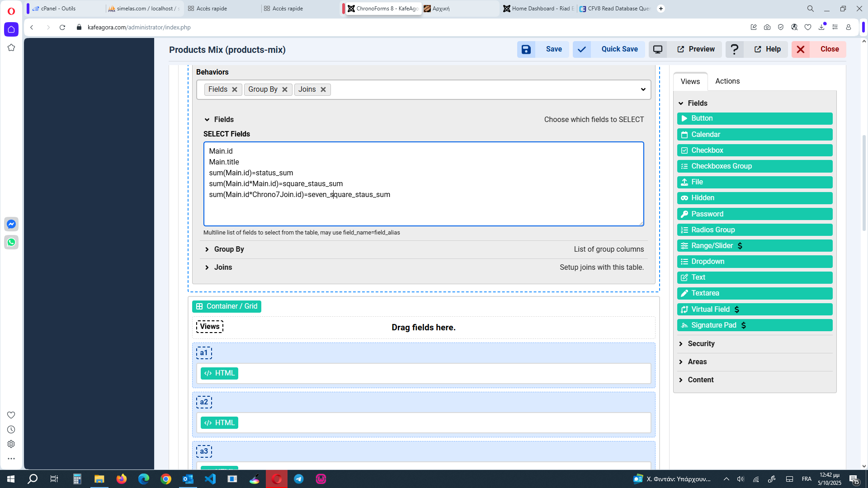Open Telegram from the Windows taskbar
This screenshot has width=868, height=488.
pos(299,479)
